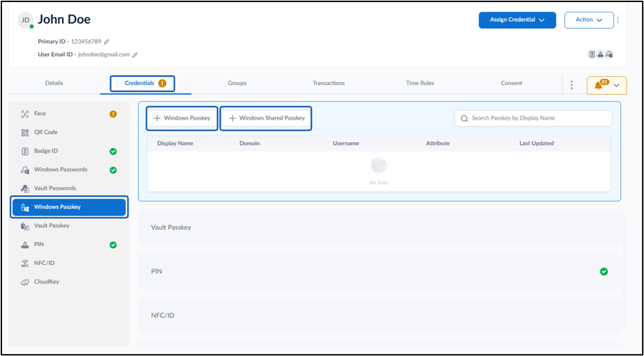Click the green check beside sidebar PIN
Viewport: 644px width, 356px height.
[x=113, y=245]
